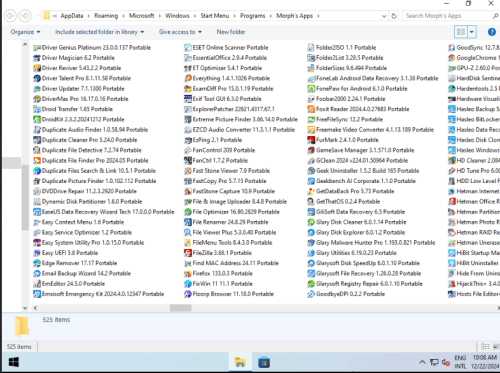Select the Driver Genius Platinum Portable entry
This screenshot has width=500, height=373.
click(x=92, y=48)
